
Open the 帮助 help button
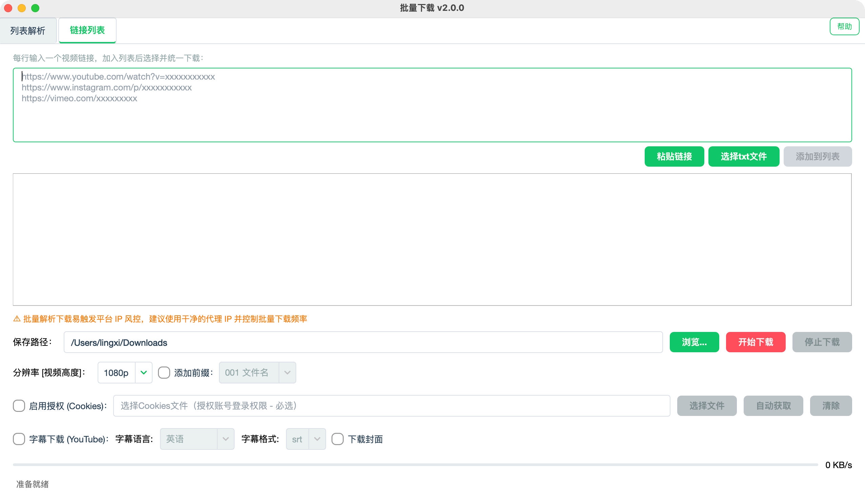click(x=844, y=26)
